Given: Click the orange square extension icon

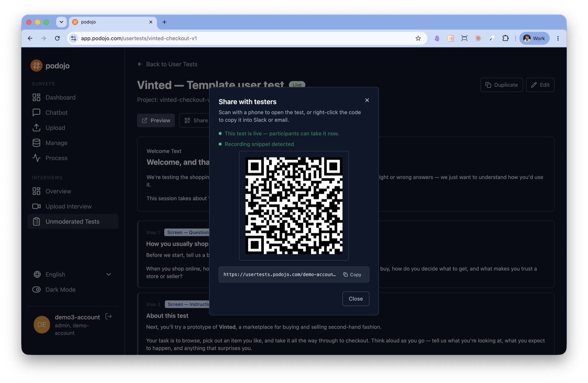Looking at the screenshot, I should pyautogui.click(x=451, y=38).
